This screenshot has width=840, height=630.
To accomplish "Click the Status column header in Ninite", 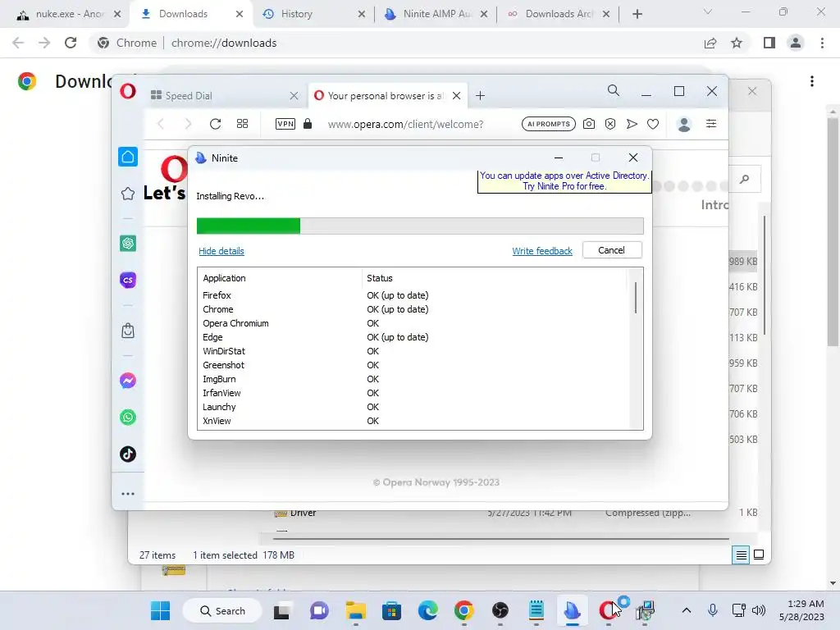I will 494,278.
